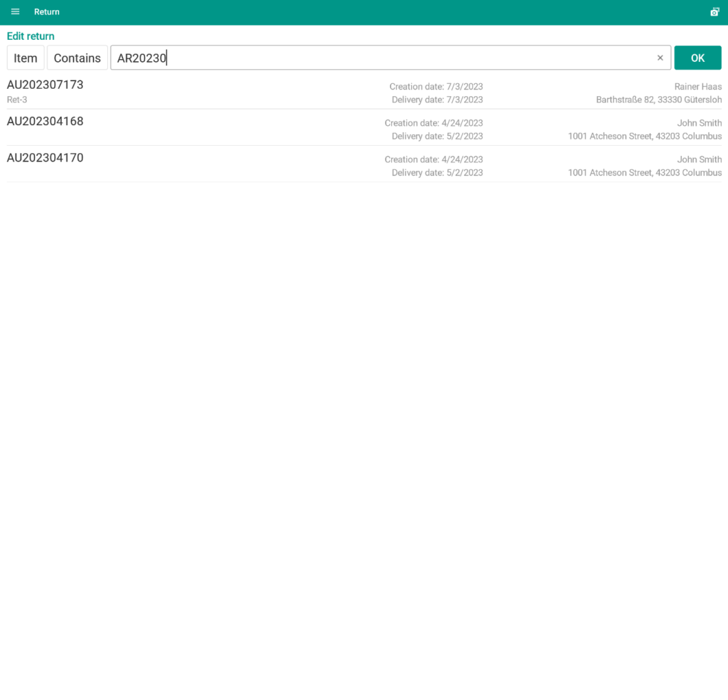The height and width of the screenshot is (700, 728).
Task: Toggle Item filter next to search bar
Action: click(x=25, y=58)
